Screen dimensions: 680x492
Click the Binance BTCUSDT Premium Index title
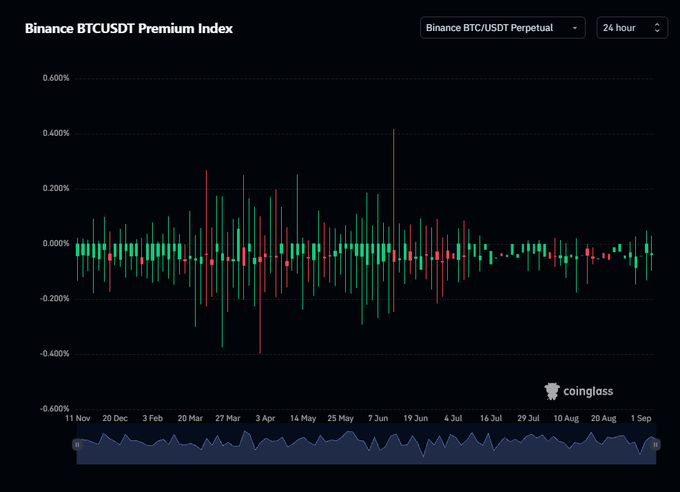[x=129, y=28]
